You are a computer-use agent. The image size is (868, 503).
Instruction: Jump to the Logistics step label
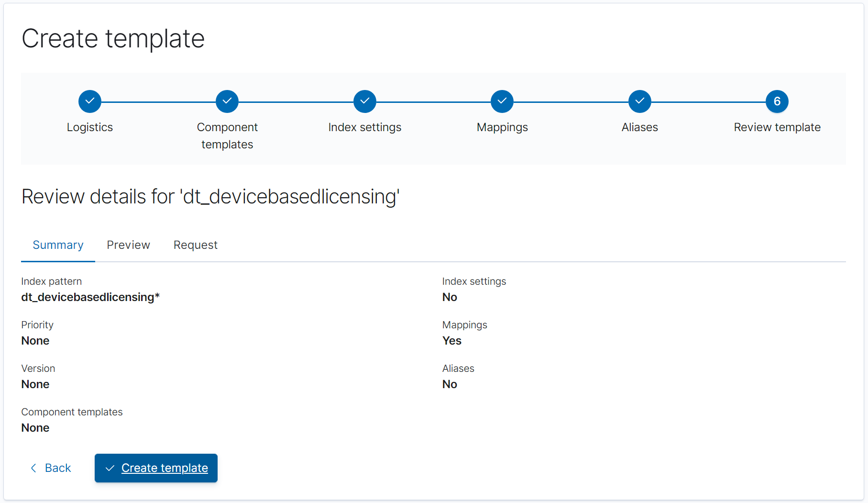click(90, 127)
